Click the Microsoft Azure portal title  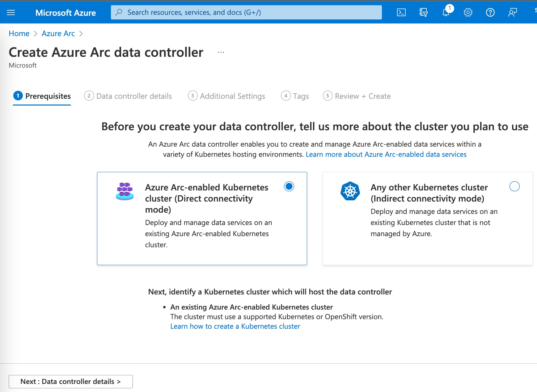(x=66, y=13)
